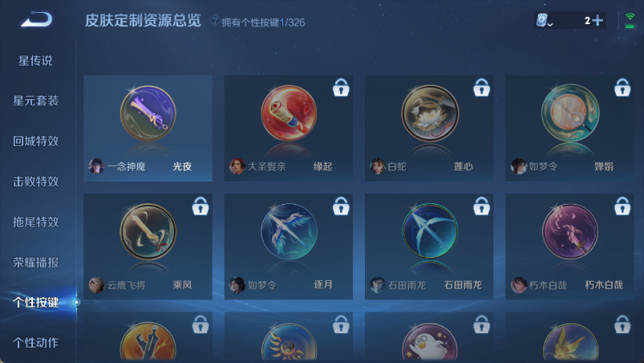Add more tickets with the plus button
The height and width of the screenshot is (363, 644).
click(598, 20)
